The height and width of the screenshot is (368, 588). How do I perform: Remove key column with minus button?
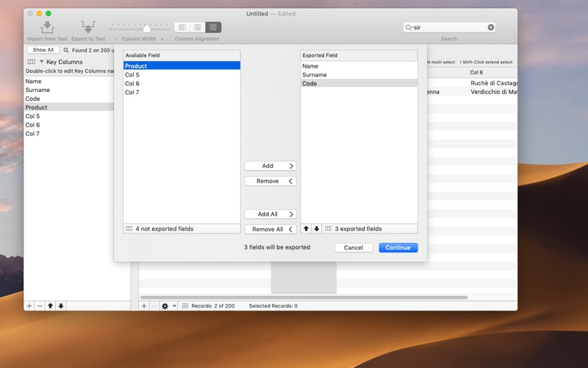point(40,305)
